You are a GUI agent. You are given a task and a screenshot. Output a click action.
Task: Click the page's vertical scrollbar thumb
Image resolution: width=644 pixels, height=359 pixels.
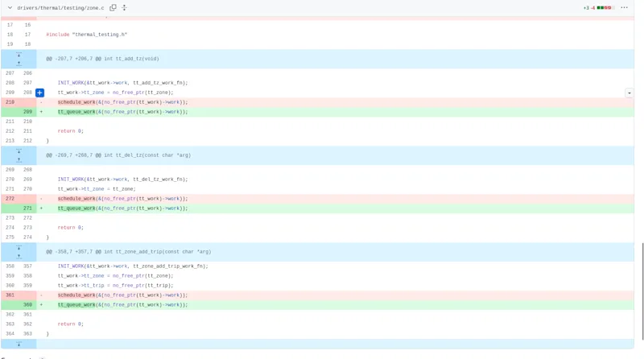pos(642,291)
